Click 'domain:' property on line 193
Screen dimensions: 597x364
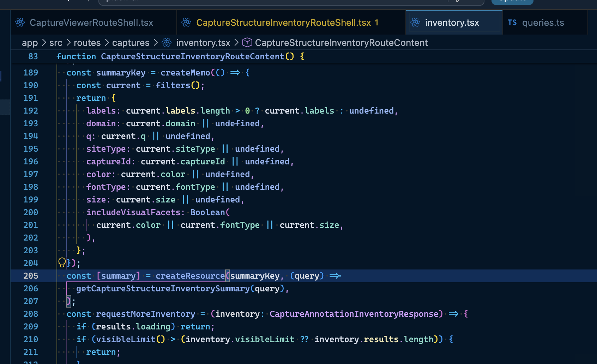103,123
